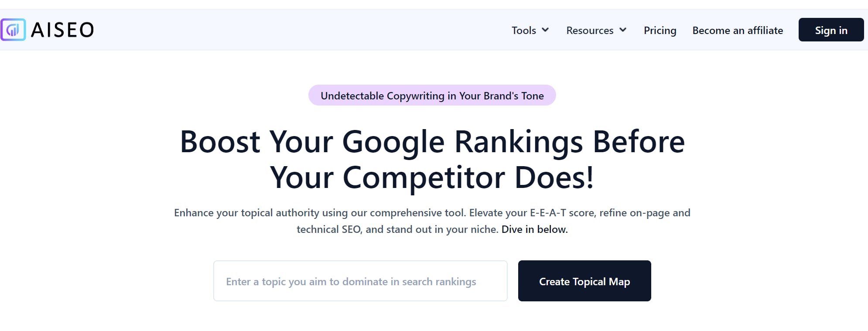This screenshot has width=868, height=331.
Task: Open the Become an affiliate link
Action: click(738, 31)
